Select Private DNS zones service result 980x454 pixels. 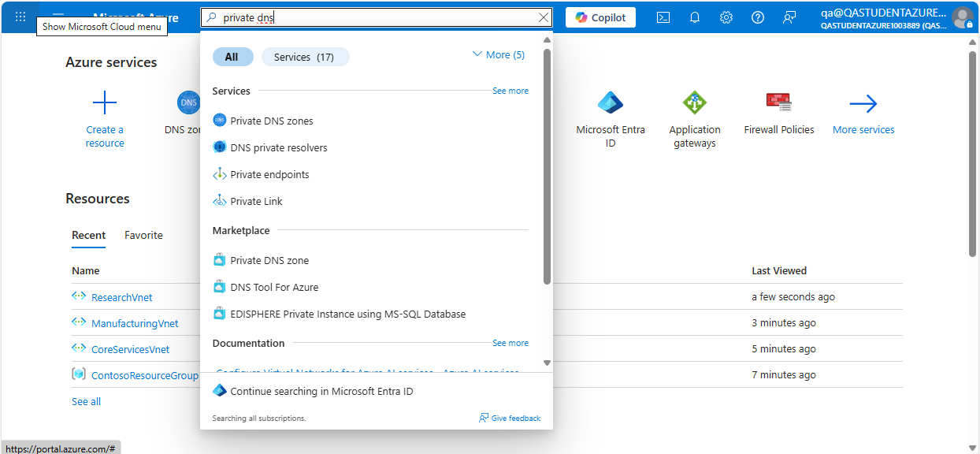(271, 121)
